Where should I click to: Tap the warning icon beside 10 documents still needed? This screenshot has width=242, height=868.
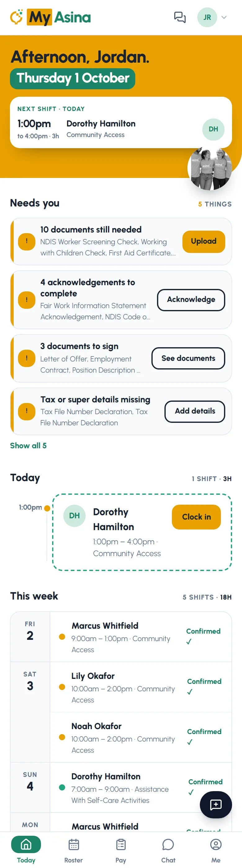(27, 241)
